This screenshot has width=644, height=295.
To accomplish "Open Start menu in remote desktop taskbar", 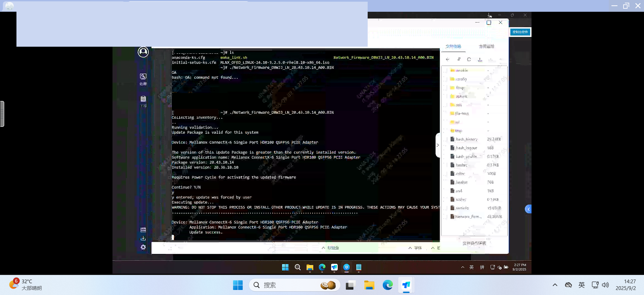I will (x=285, y=267).
